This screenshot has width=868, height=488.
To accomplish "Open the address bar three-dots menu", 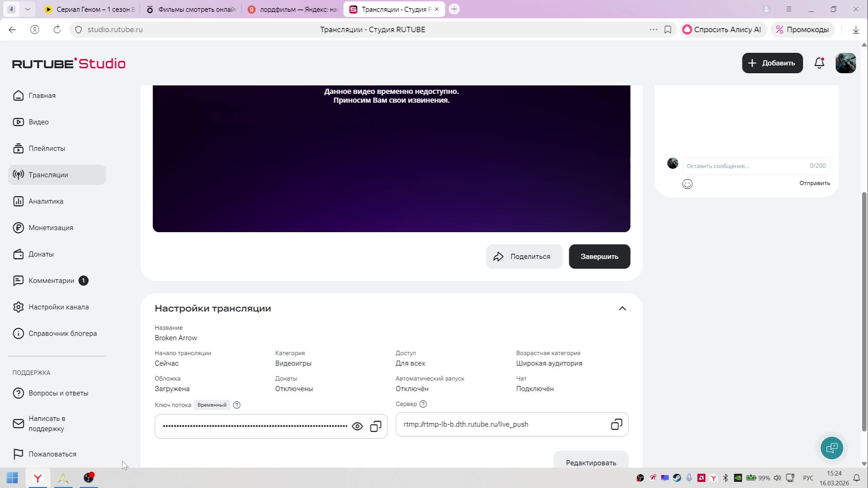I will click(653, 29).
